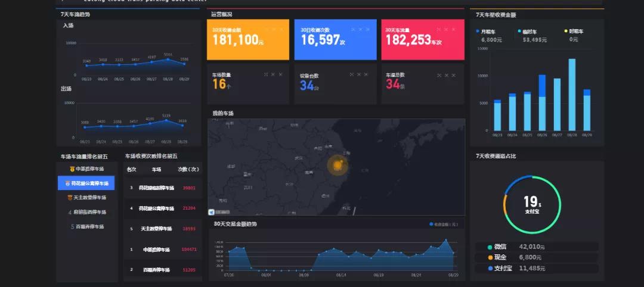Viewport: 644px width, 287px height.
Task: Toggle the 时租车 series in bar chart legend
Action: 566,31
